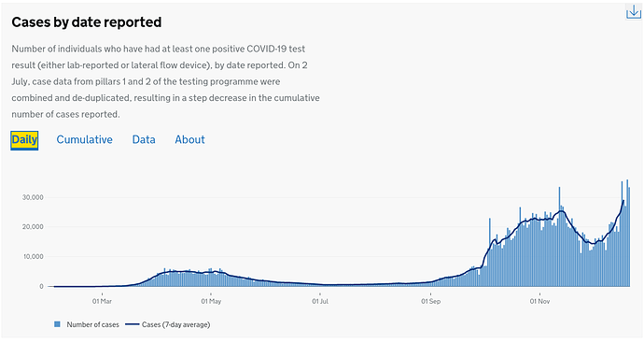The height and width of the screenshot is (343, 644).
Task: Click the tallest bar at chart's right end
Action: coord(627,233)
